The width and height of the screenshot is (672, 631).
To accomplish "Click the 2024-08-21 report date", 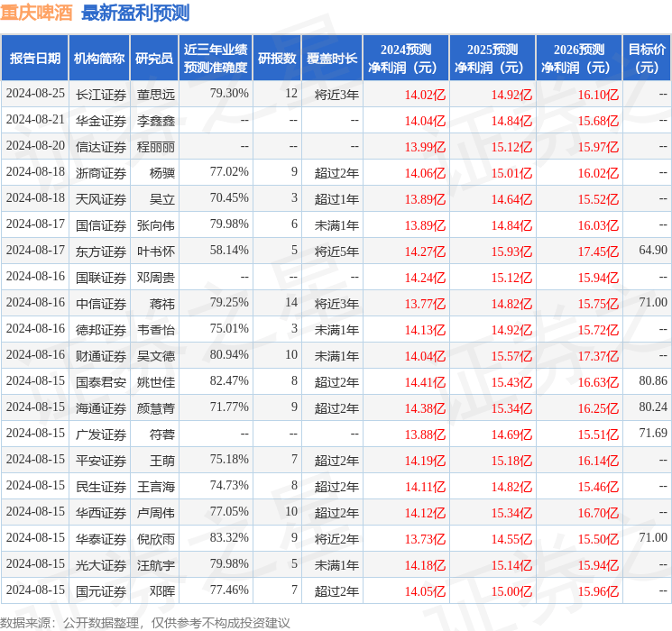I will tap(35, 119).
